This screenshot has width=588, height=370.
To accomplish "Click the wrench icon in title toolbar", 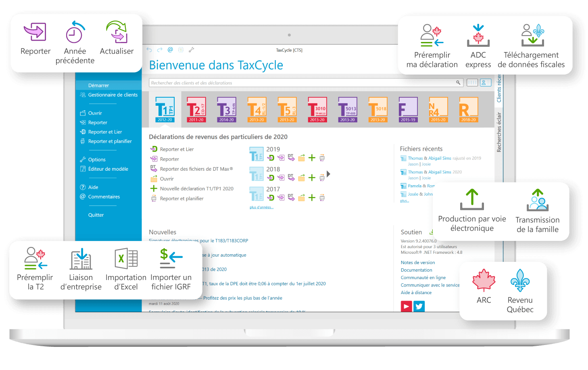I will click(x=192, y=50).
